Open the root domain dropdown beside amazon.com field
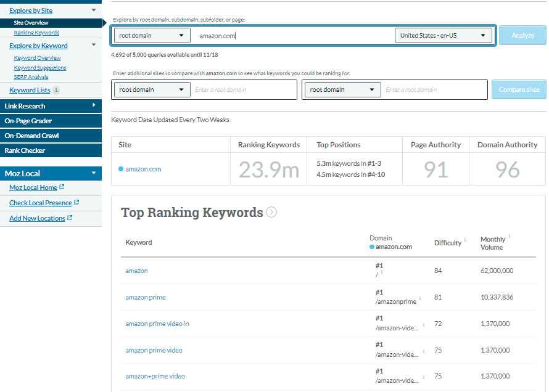The height and width of the screenshot is (392, 549). point(152,36)
